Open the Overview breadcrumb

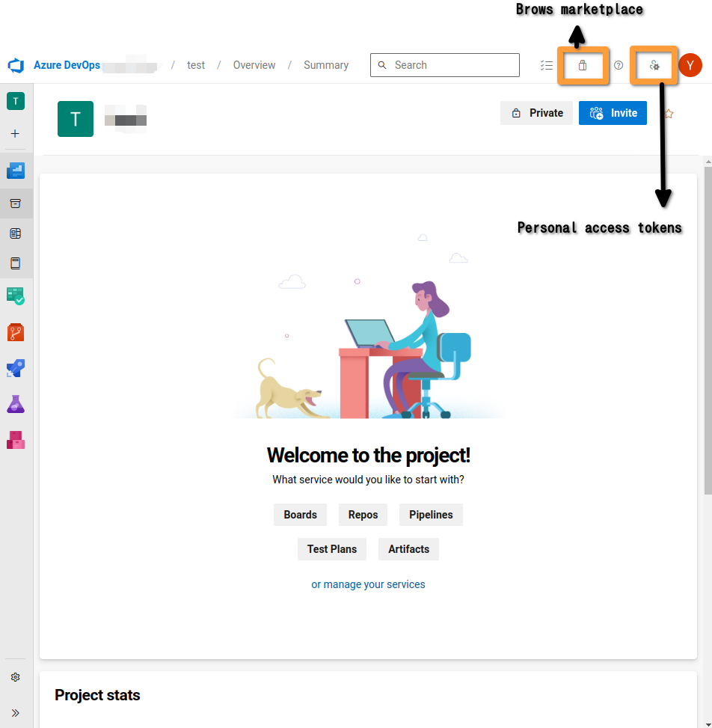coord(254,65)
